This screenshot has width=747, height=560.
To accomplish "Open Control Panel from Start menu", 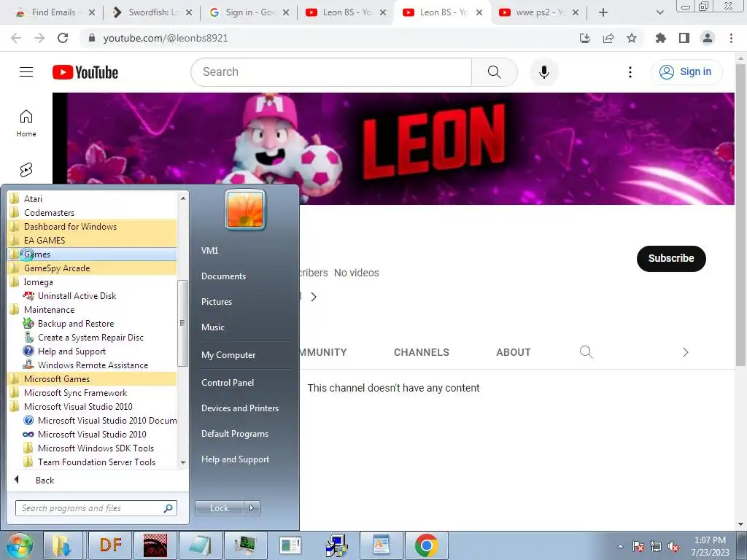I will pyautogui.click(x=228, y=382).
